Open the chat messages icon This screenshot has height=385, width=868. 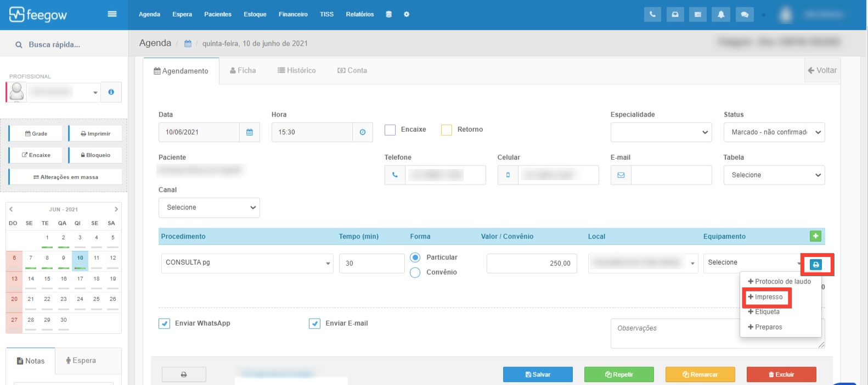tap(745, 15)
